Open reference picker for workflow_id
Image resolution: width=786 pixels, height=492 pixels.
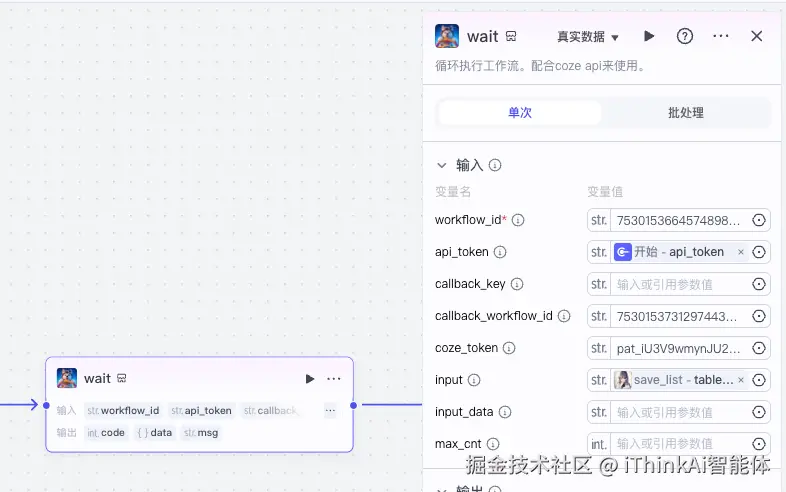coord(759,220)
